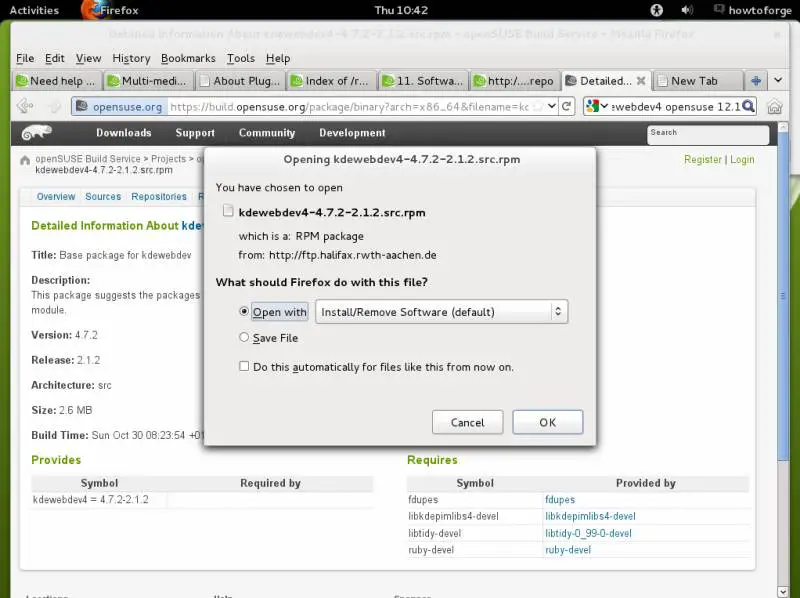The image size is (800, 598).
Task: Click the back navigation arrow
Action: click(25, 106)
